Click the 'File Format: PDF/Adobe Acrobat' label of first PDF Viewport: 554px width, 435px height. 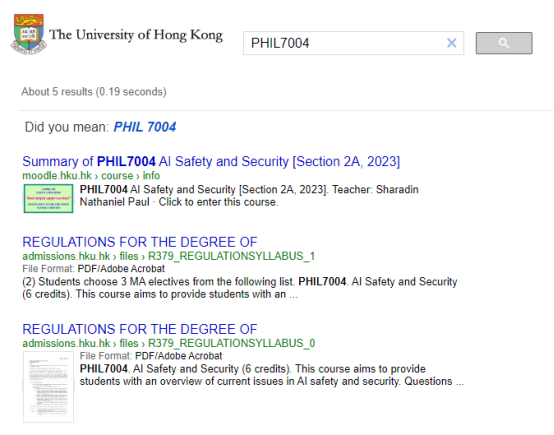coord(93,269)
